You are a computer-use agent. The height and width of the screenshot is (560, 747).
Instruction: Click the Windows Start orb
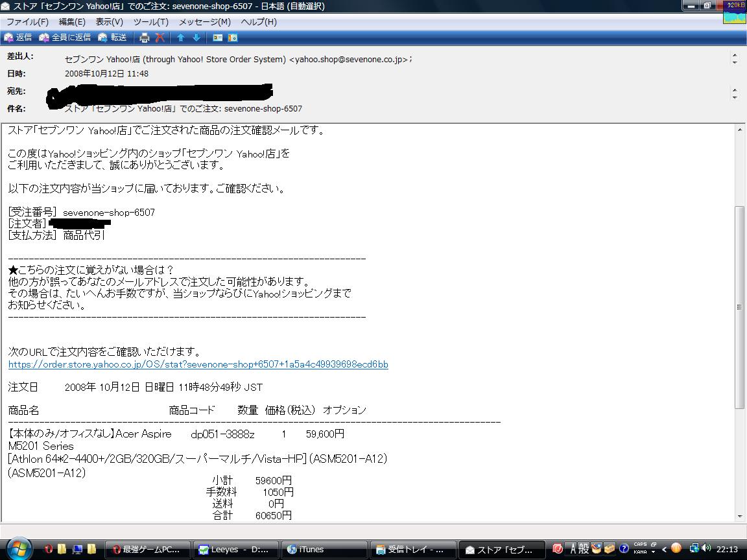[19, 549]
